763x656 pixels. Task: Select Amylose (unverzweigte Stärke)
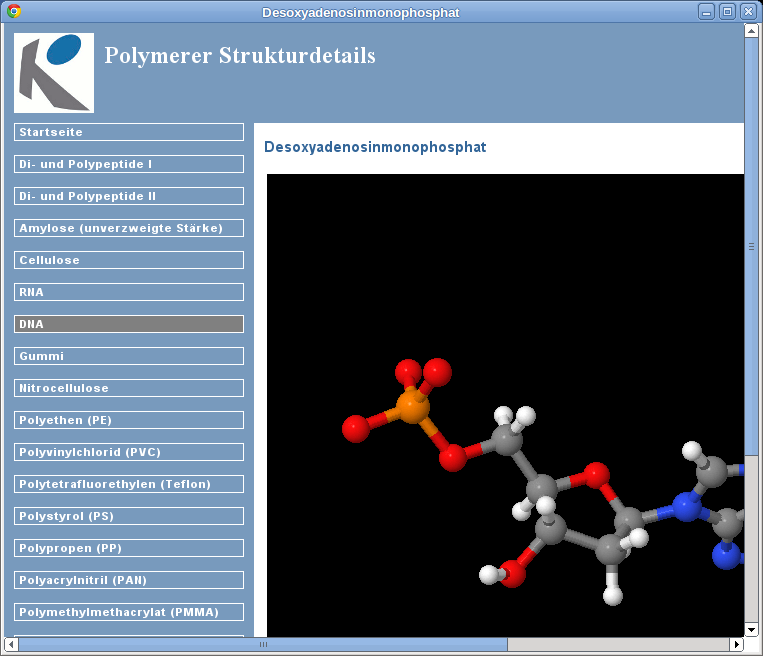[x=129, y=228]
